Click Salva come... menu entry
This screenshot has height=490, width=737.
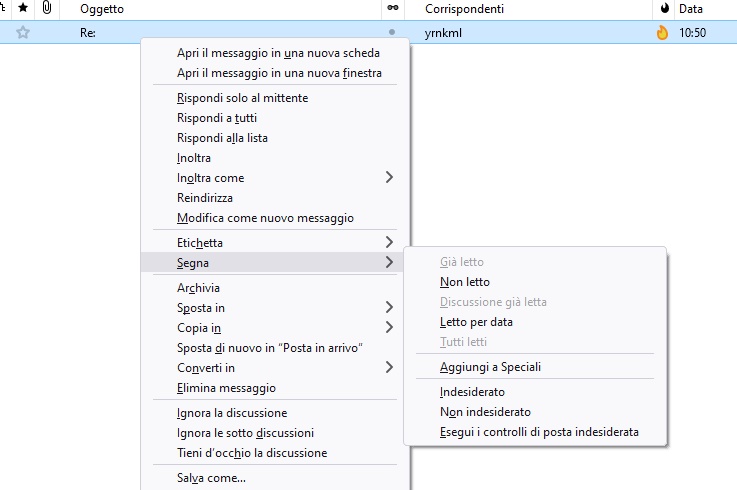coord(275,477)
